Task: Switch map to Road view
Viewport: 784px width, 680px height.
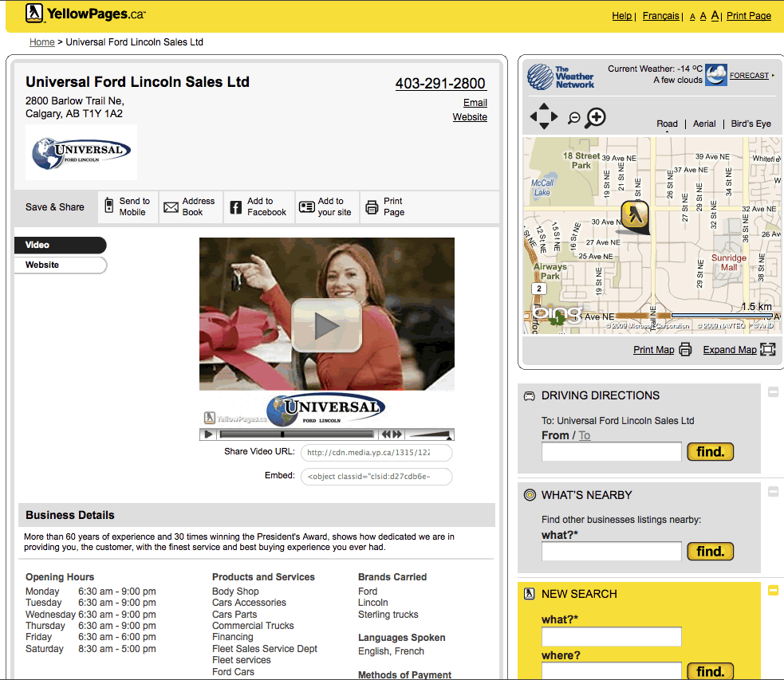Action: click(x=667, y=124)
